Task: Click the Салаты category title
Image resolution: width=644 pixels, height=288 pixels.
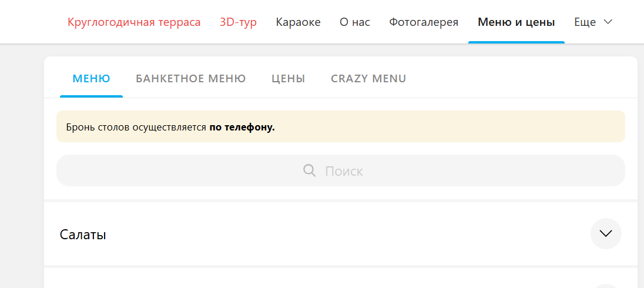Action: pyautogui.click(x=83, y=235)
